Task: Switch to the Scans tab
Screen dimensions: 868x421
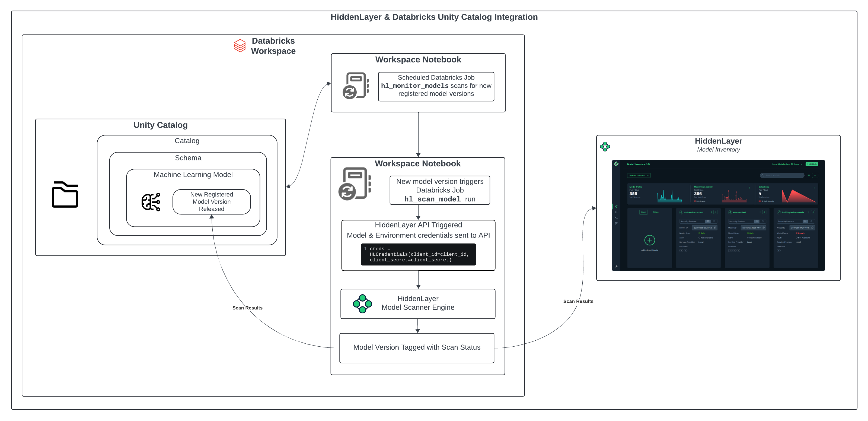Action: point(656,212)
